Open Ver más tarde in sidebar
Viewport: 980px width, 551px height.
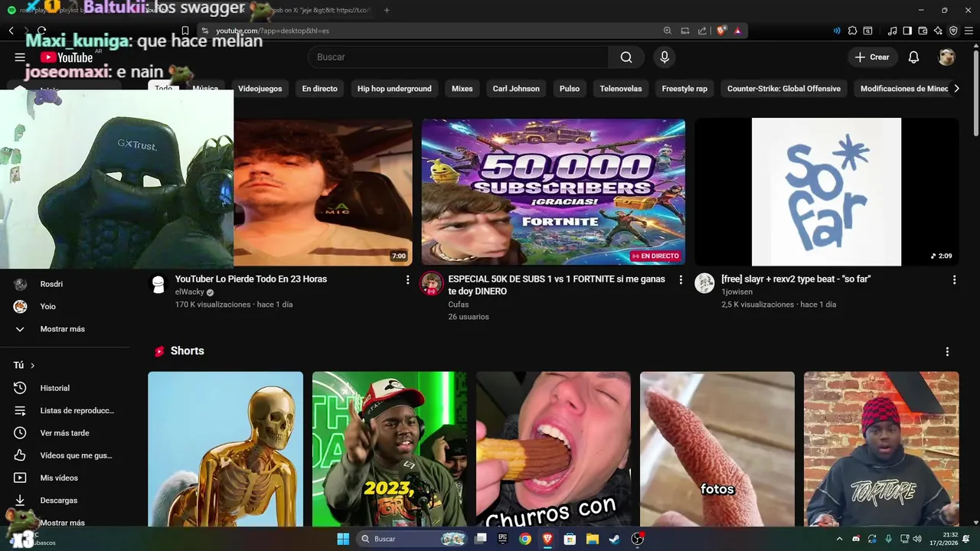point(65,433)
